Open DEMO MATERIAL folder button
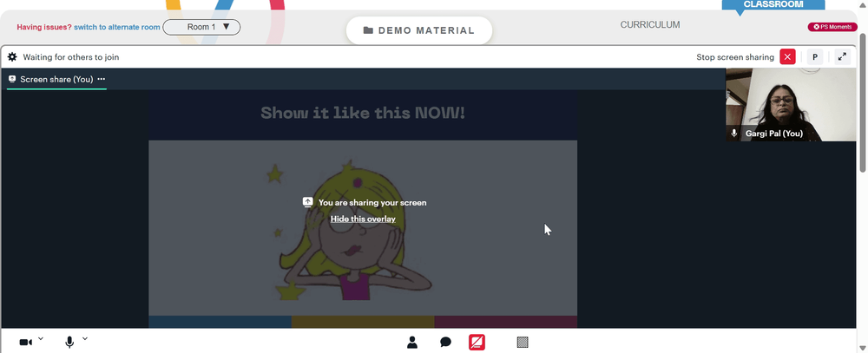Screen dimensions: 868x353 [419, 30]
